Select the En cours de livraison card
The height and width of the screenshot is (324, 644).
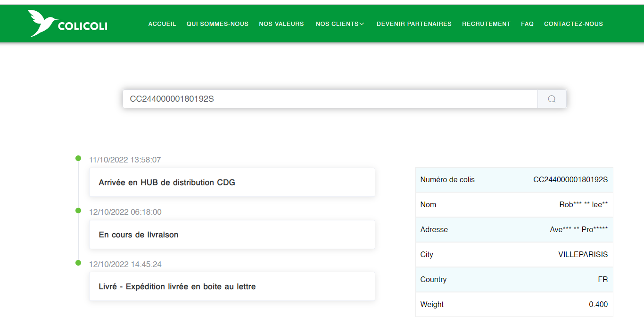[232, 235]
